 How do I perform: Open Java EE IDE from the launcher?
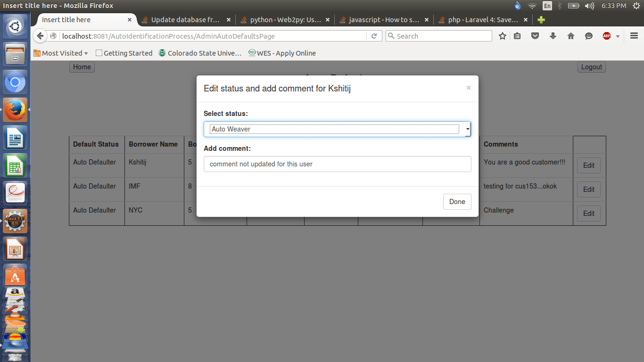[15, 221]
